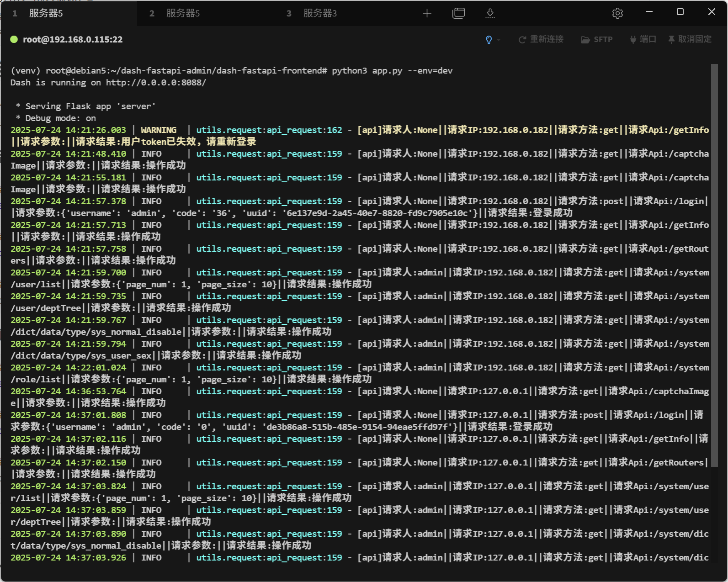Open the split window layout icon
Image resolution: width=728 pixels, height=582 pixels.
point(458,13)
